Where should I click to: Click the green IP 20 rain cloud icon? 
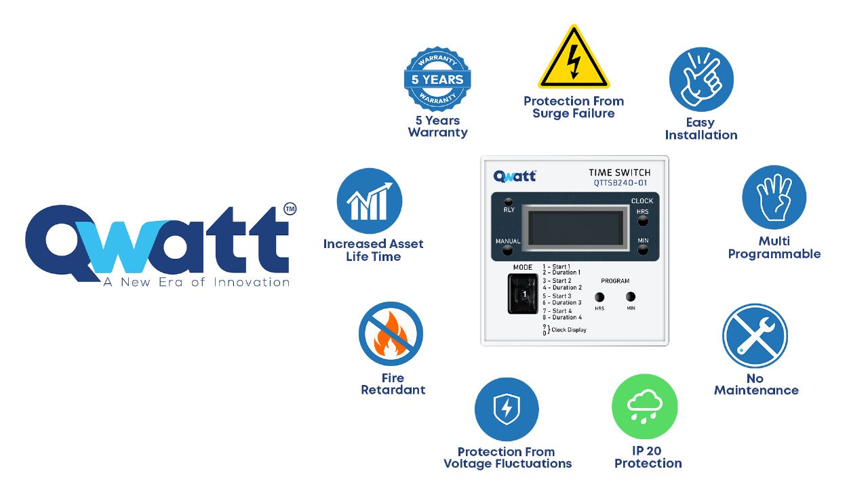645,407
